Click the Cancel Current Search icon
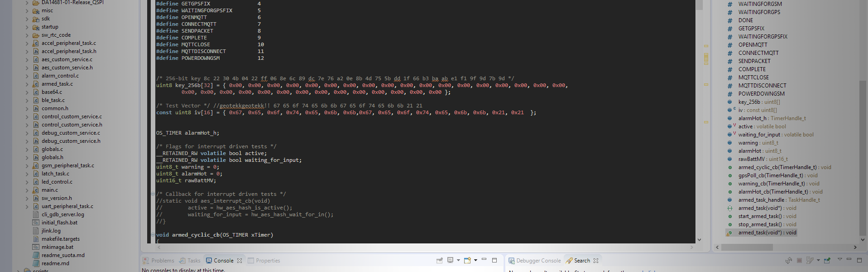 799,261
